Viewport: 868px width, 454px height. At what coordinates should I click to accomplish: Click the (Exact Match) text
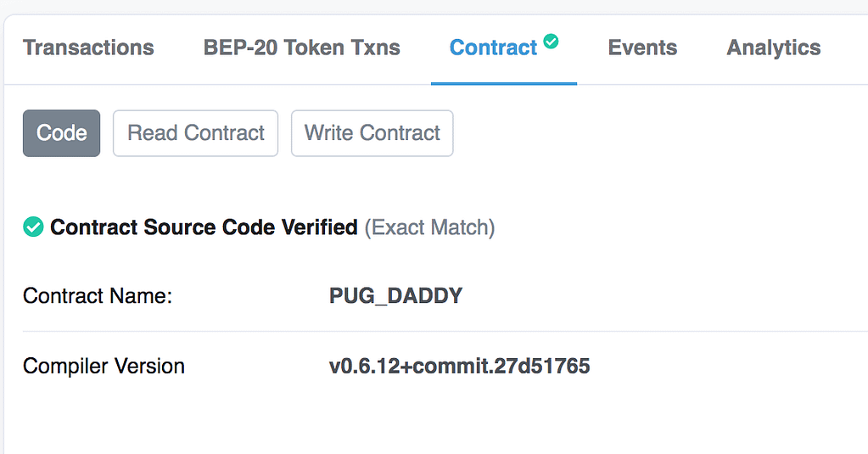coord(429,227)
